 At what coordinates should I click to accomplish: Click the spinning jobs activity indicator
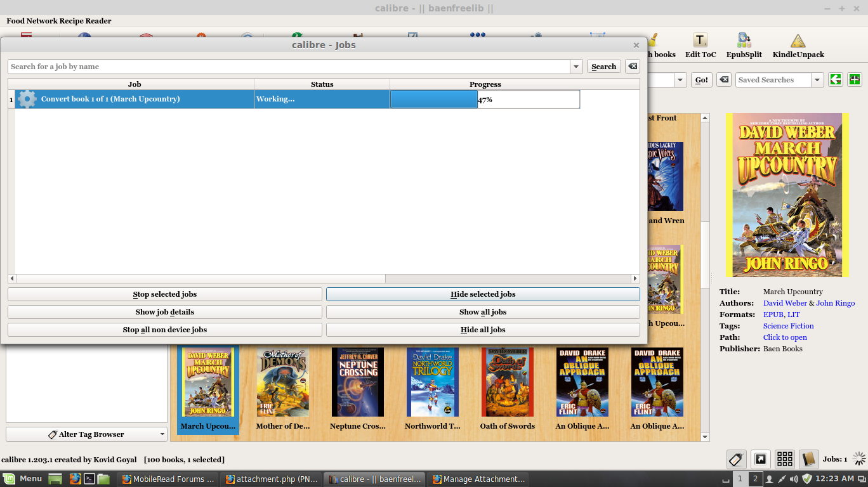[x=859, y=459]
